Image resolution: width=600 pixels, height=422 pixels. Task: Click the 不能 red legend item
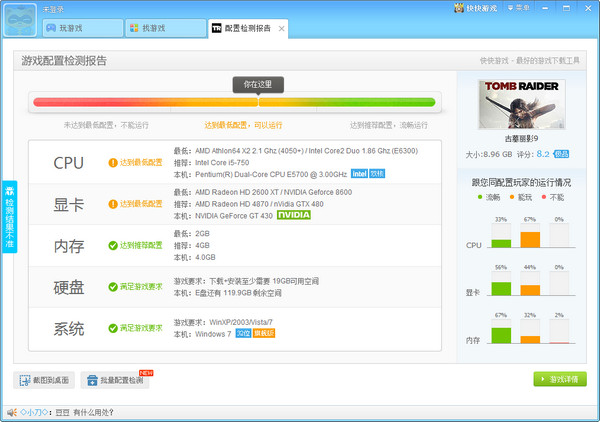[553, 197]
